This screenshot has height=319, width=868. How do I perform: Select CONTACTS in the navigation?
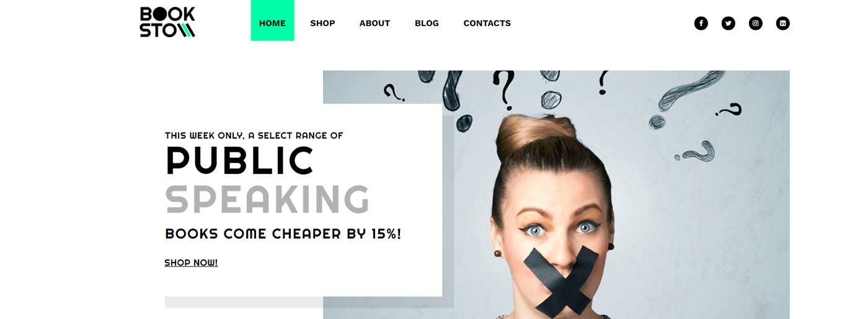(x=487, y=24)
